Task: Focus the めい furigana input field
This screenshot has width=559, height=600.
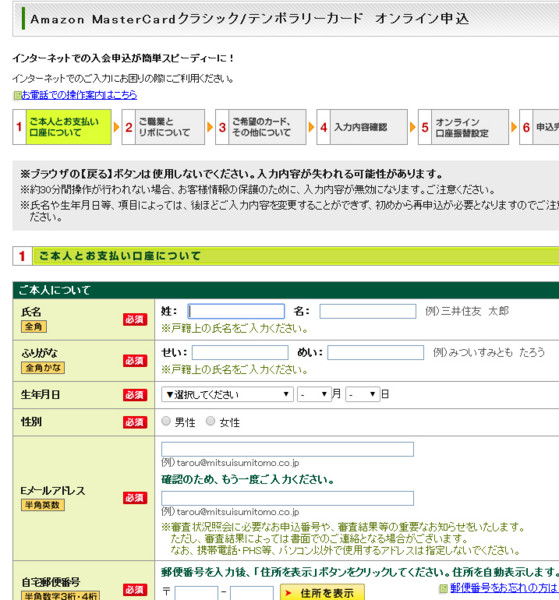Action: (x=375, y=352)
